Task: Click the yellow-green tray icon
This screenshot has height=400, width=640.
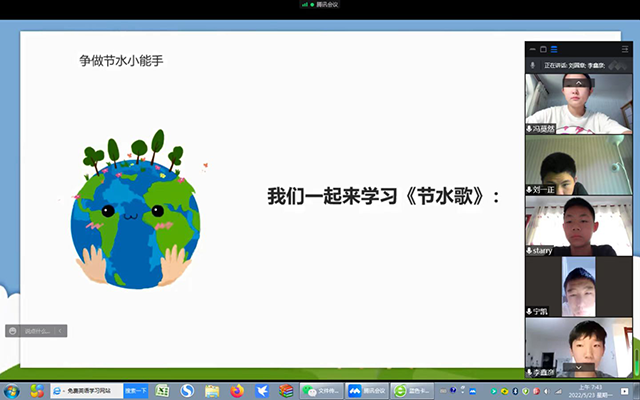Action: pyautogui.click(x=504, y=391)
